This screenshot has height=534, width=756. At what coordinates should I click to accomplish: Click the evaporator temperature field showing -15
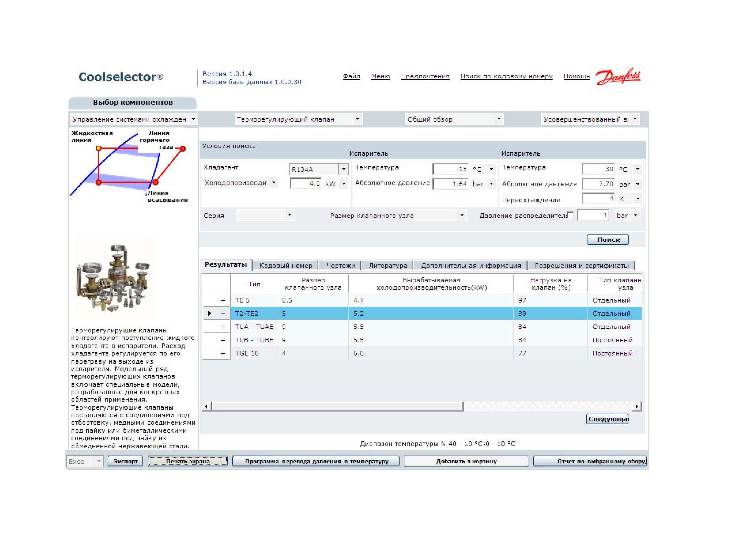click(x=450, y=169)
